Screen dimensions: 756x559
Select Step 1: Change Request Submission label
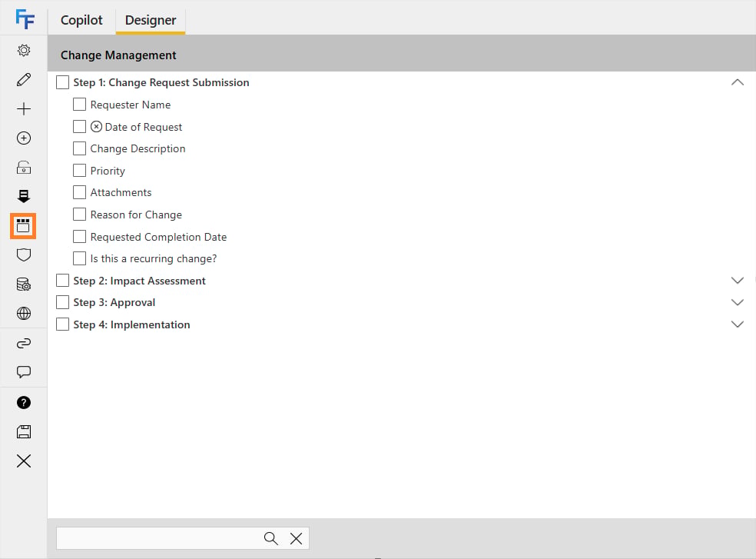click(161, 82)
